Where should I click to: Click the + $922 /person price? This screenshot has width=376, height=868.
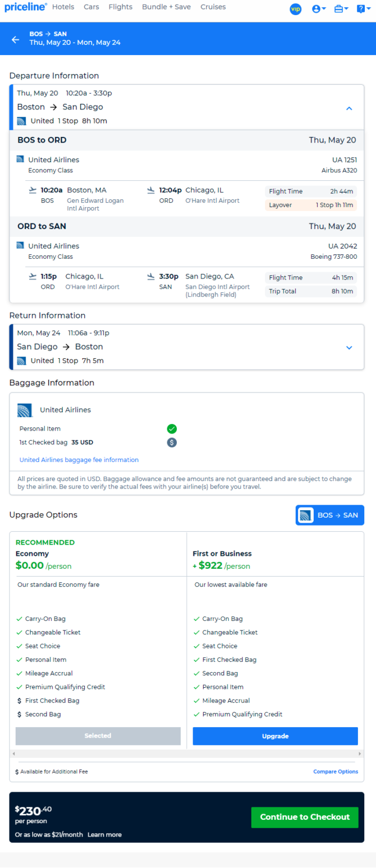[x=222, y=566]
